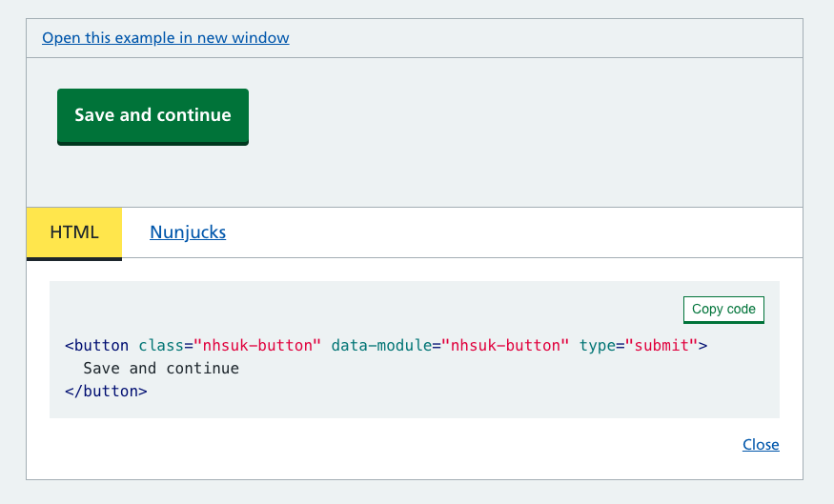Click the closing </button> tag in code
This screenshot has width=834, height=504.
point(106,391)
